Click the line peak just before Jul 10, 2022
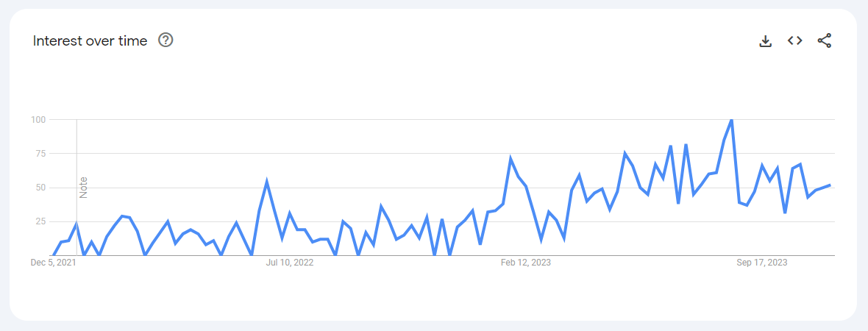The height and width of the screenshot is (331, 868). 267,181
